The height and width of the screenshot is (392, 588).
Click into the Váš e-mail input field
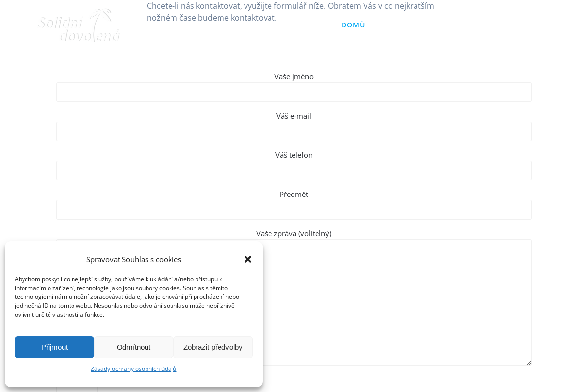[294, 131]
